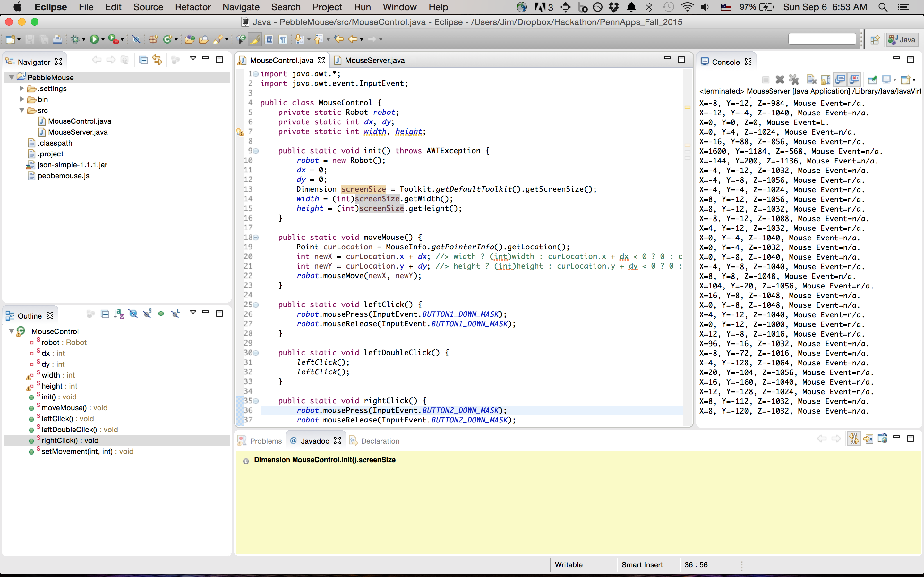Click Clear Console icon
The image size is (924, 577).
812,79
